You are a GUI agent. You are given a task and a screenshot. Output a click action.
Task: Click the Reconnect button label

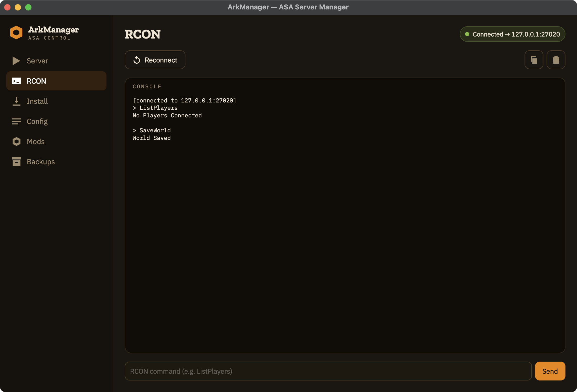tap(161, 60)
